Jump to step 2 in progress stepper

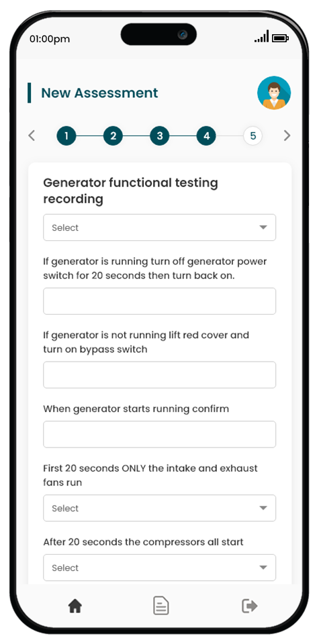[113, 136]
